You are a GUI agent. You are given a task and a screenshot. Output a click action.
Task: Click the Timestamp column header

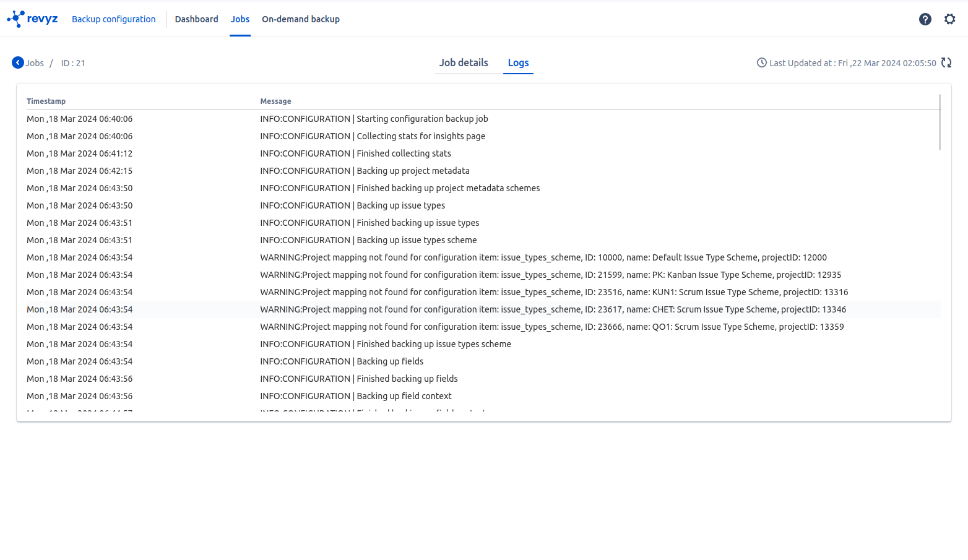(46, 101)
